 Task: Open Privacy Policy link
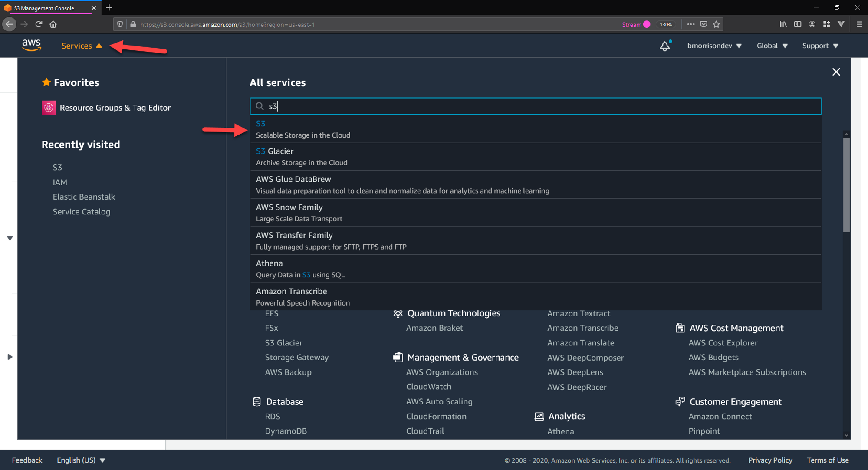click(x=770, y=460)
